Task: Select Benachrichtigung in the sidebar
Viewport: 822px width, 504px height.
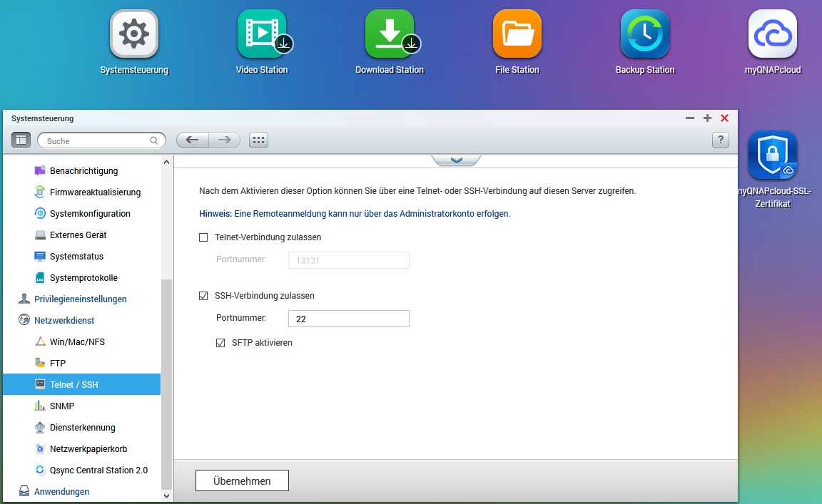Action: [x=83, y=171]
